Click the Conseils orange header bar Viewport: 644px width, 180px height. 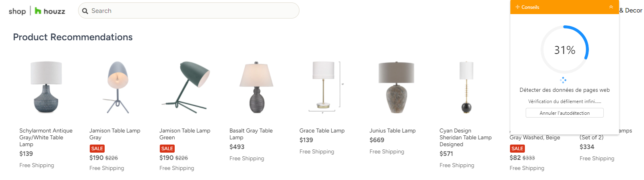click(x=563, y=7)
